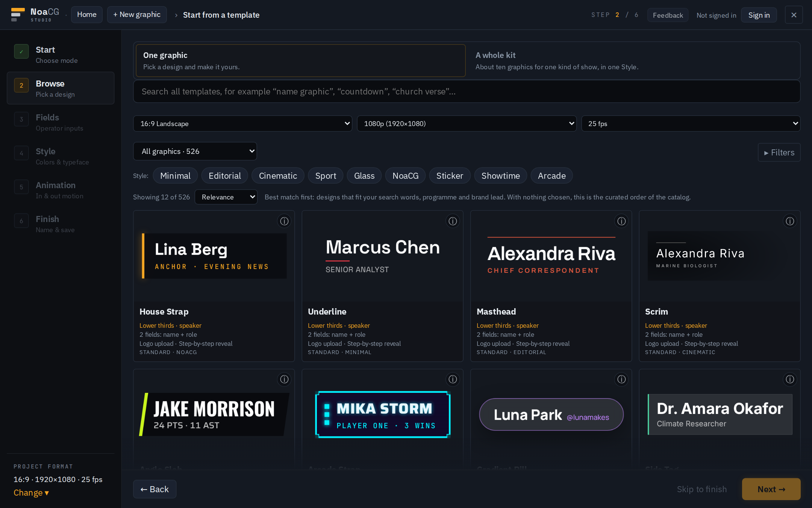Open the Feedback form
This screenshot has height=508, width=812.
(668, 15)
